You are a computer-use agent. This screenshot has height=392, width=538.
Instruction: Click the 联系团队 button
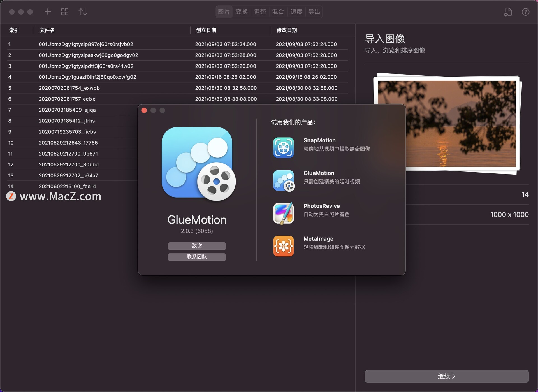[x=197, y=257]
